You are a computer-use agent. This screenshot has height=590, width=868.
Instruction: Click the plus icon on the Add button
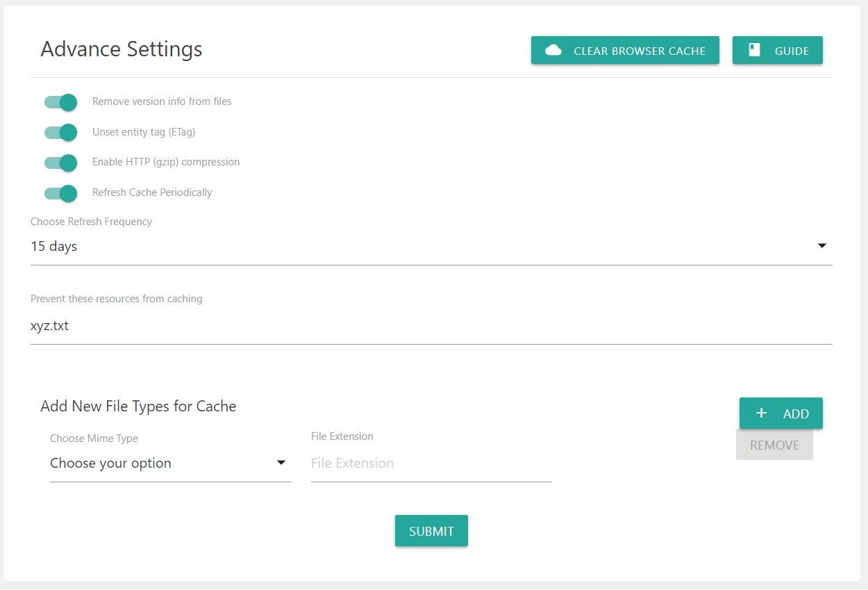(x=761, y=413)
